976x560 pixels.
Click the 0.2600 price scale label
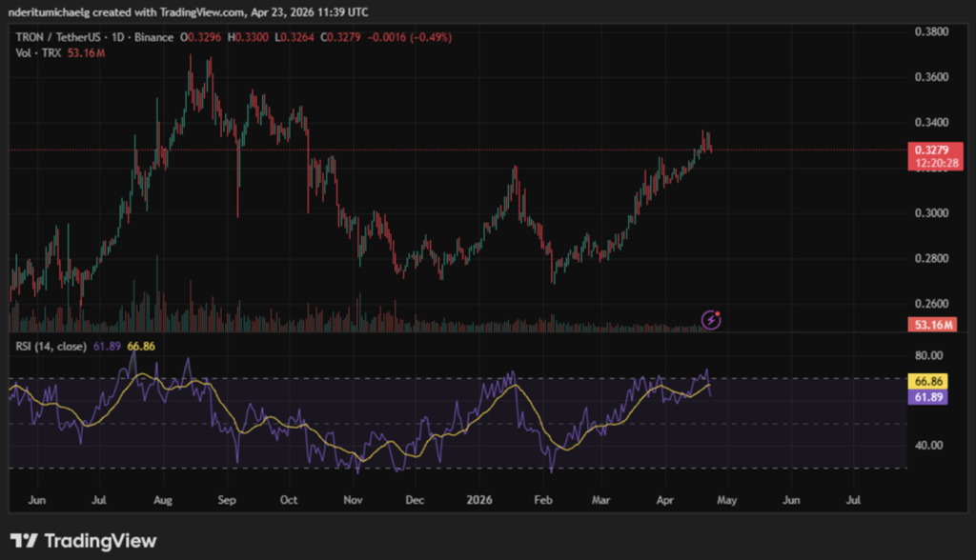929,304
